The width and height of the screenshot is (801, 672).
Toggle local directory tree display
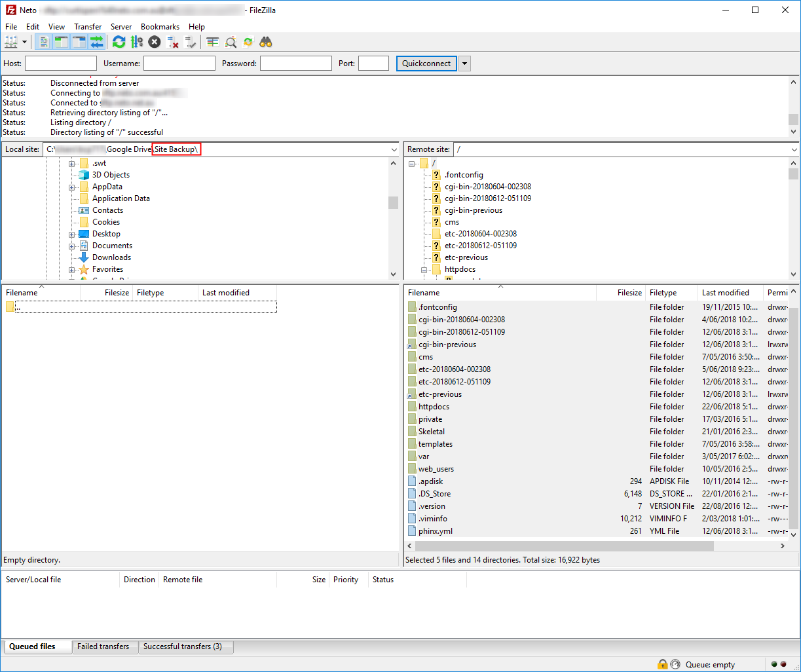click(62, 42)
